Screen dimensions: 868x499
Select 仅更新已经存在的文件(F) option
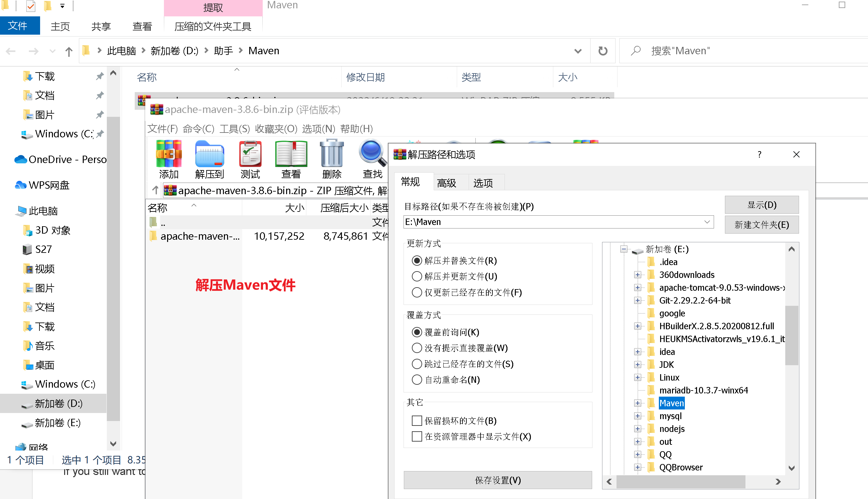tap(417, 292)
